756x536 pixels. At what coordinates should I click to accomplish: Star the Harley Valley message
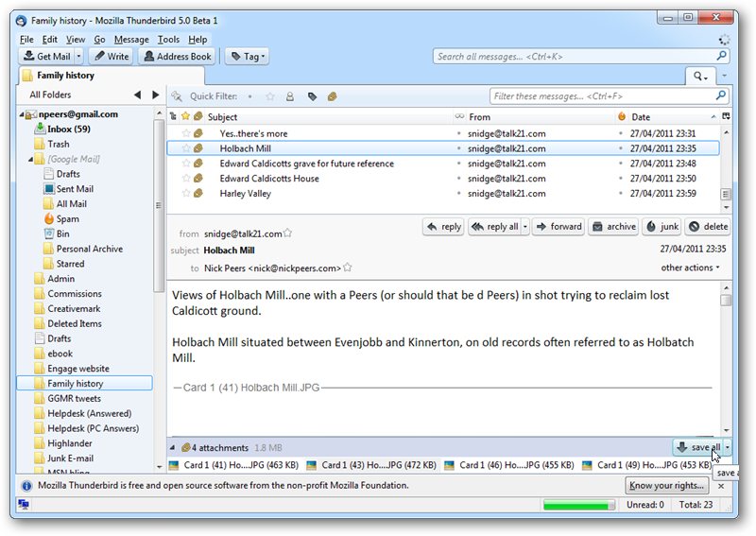pos(185,194)
